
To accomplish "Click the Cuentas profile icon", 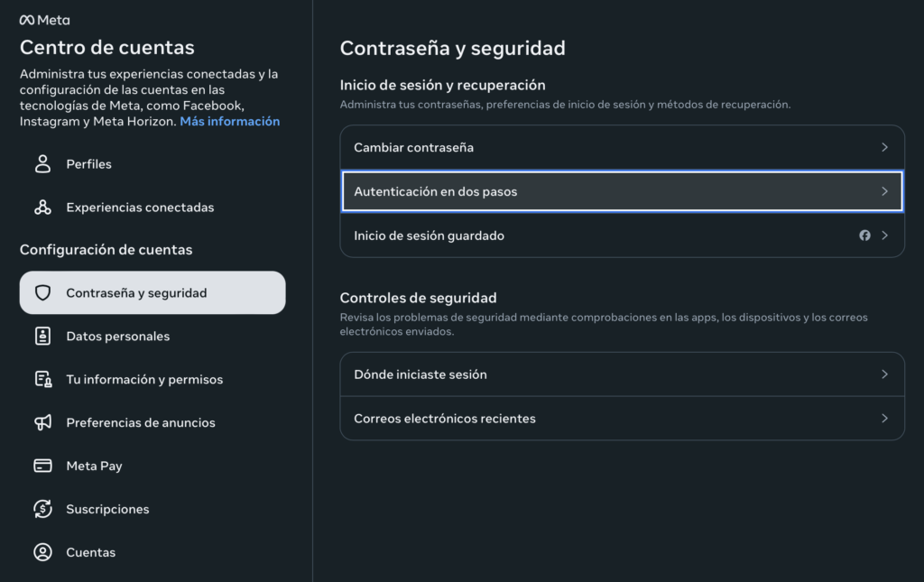I will coord(42,552).
